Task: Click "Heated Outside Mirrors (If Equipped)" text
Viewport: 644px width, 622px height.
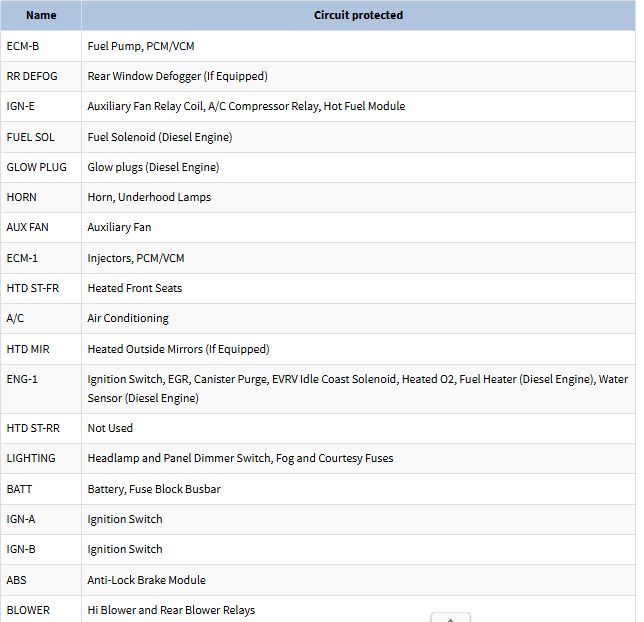Action: coord(178,349)
